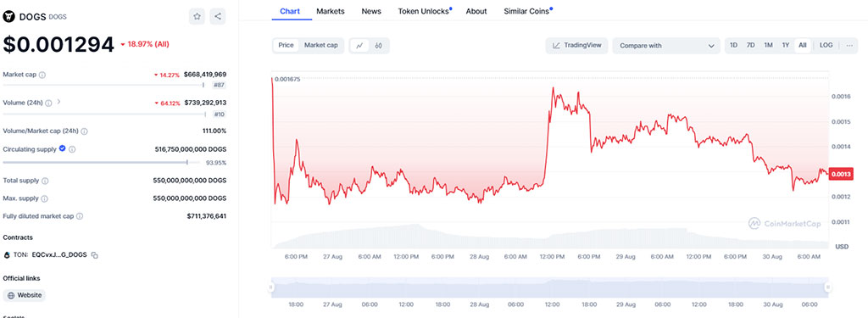Click left handle of range selector

click(270, 287)
